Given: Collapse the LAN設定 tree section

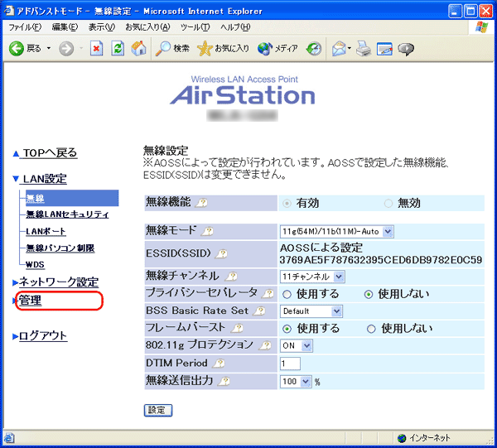Looking at the screenshot, I should point(16,179).
